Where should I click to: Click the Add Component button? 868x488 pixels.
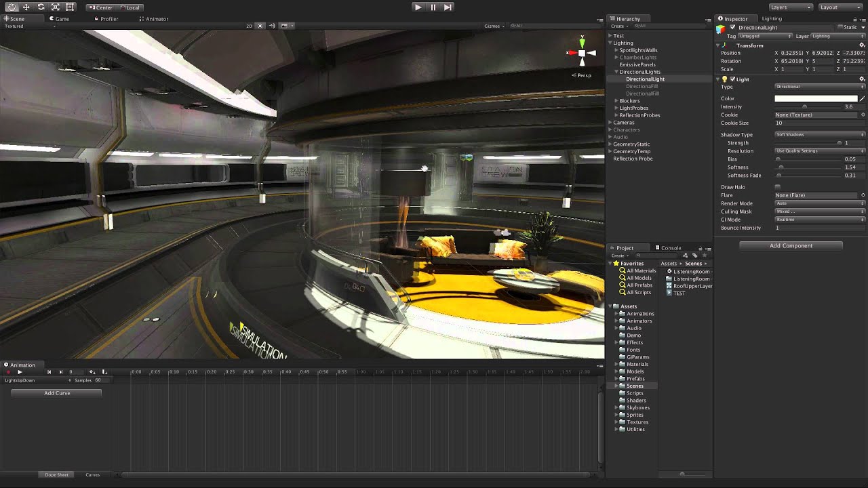791,245
